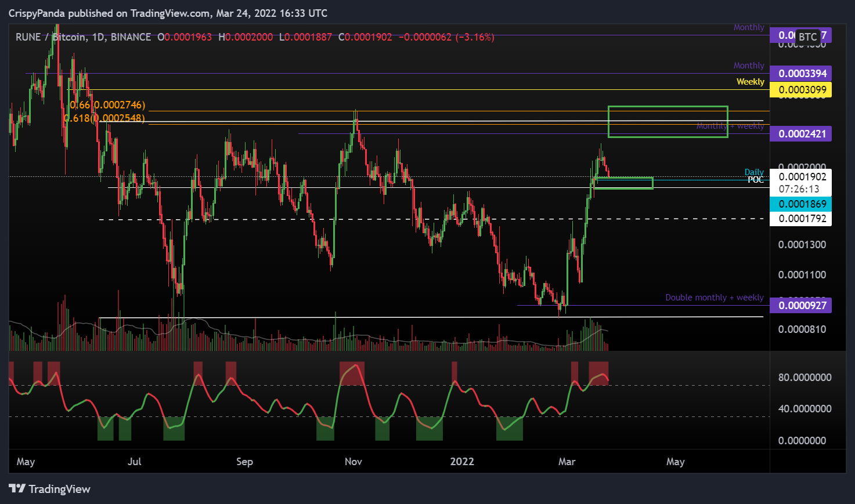The width and height of the screenshot is (855, 504).
Task: Select the 0.0003394 purple price label
Action: pyautogui.click(x=801, y=74)
